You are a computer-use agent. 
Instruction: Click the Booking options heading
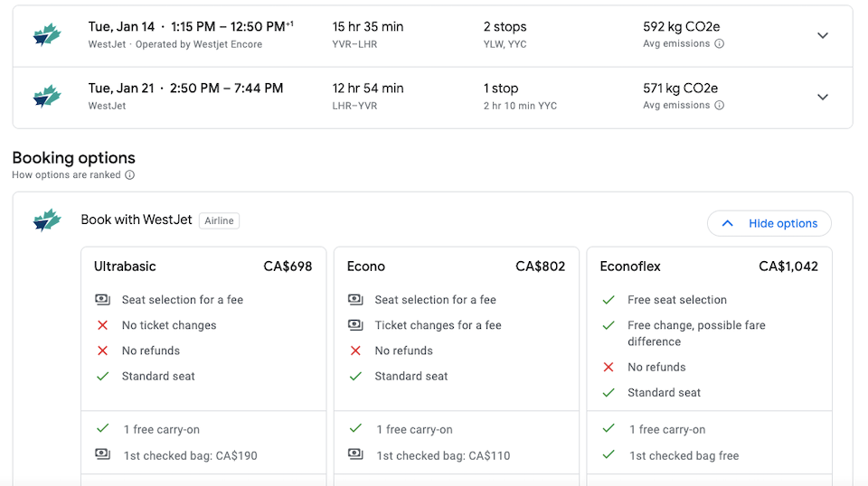[73, 158]
